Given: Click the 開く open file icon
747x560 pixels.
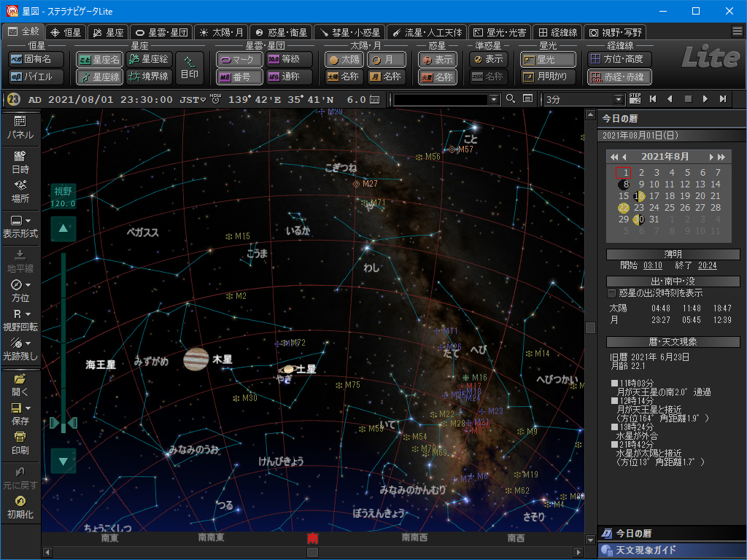Looking at the screenshot, I should click(x=20, y=384).
